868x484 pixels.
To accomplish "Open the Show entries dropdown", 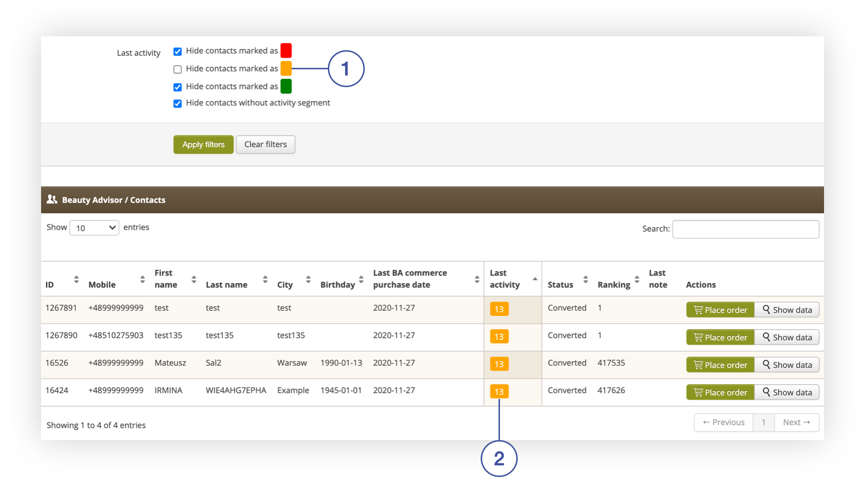I will (x=94, y=228).
